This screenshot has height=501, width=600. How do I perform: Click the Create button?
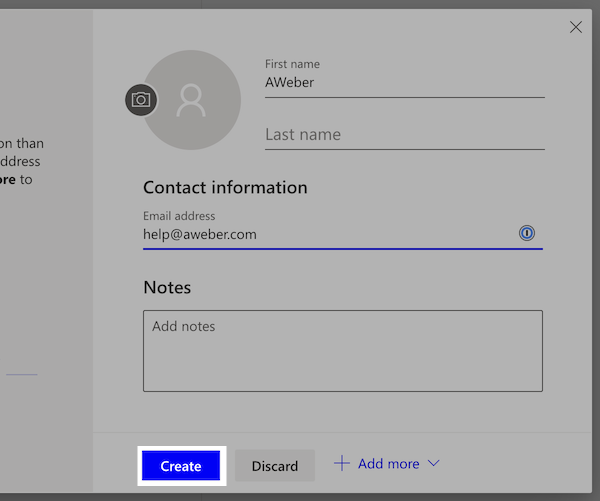point(181,466)
